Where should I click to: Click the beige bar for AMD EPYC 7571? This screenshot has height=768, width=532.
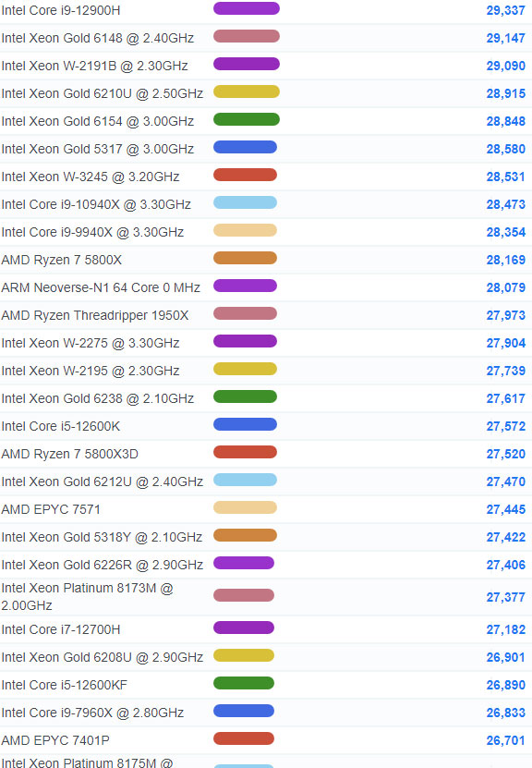245,507
